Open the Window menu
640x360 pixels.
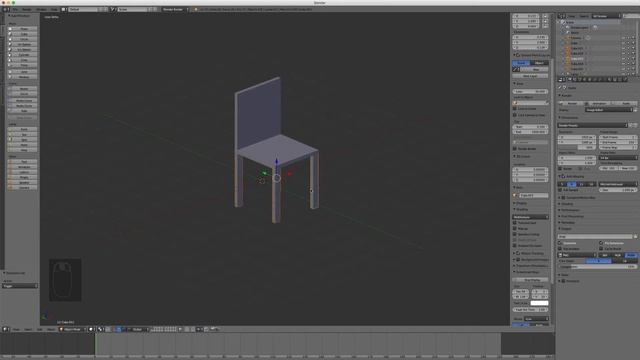pos(42,9)
